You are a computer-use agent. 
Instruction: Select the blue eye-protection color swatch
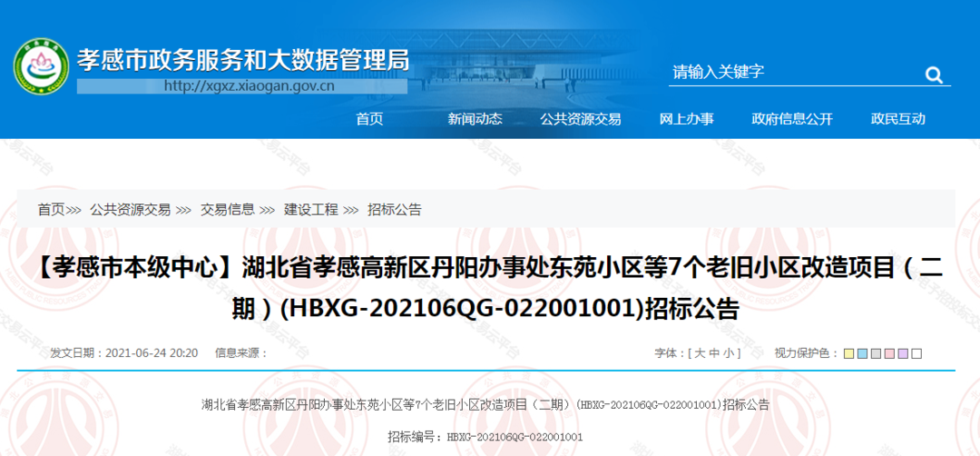(x=862, y=353)
